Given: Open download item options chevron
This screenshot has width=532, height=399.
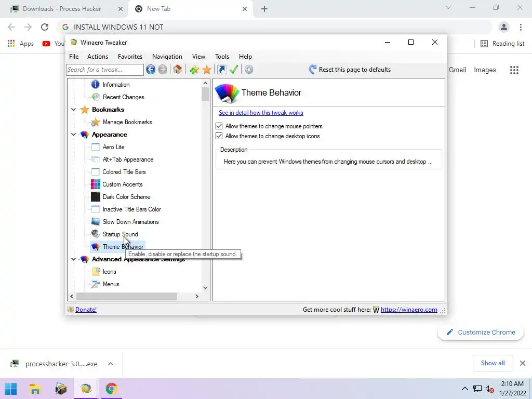Looking at the screenshot, I should (x=111, y=364).
